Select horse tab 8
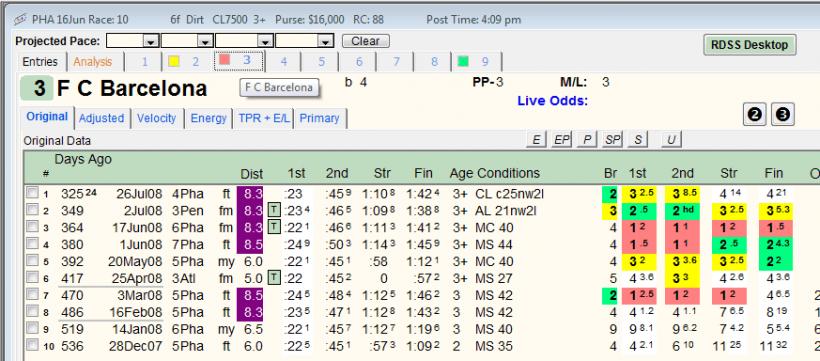The width and height of the screenshot is (820, 361). [x=434, y=62]
